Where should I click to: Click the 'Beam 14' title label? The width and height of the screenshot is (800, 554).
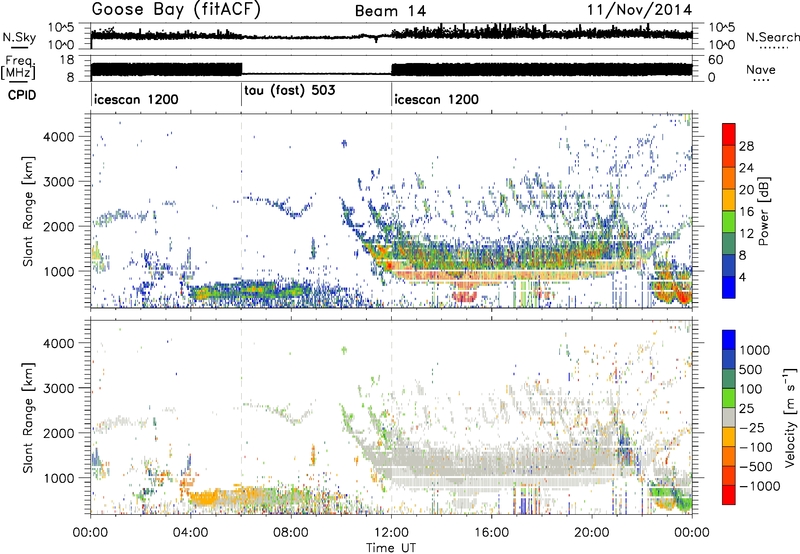click(x=390, y=11)
